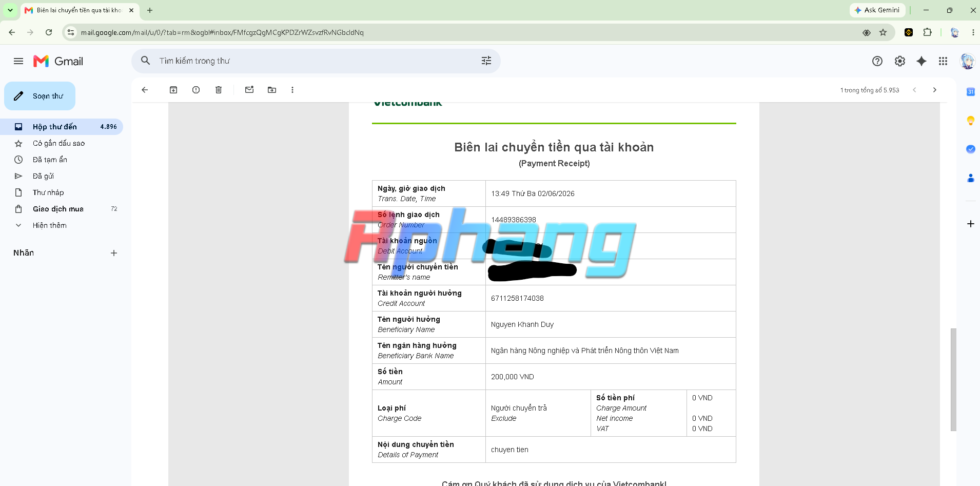The width and height of the screenshot is (980, 486).
Task: Mark email as unread
Action: 249,90
